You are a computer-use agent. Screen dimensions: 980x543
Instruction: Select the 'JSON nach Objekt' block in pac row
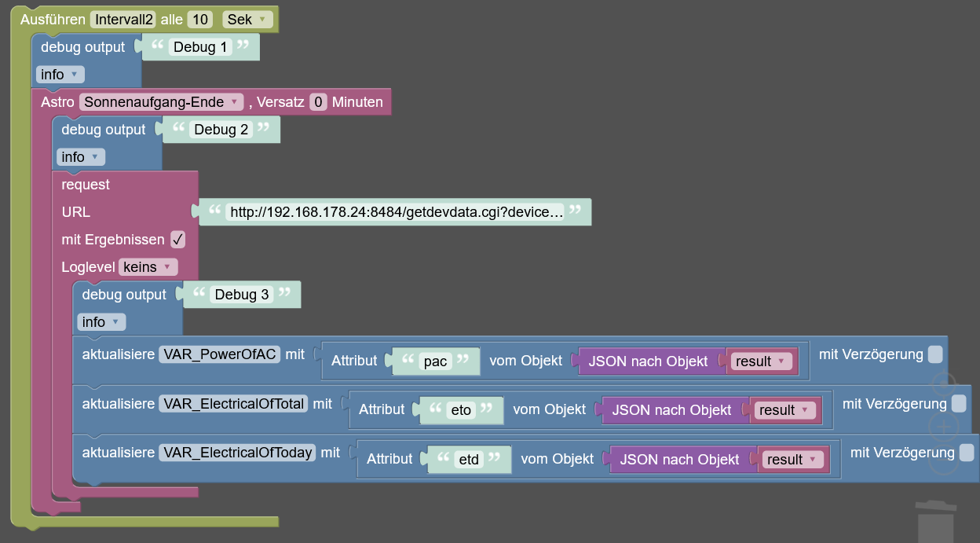pyautogui.click(x=648, y=361)
